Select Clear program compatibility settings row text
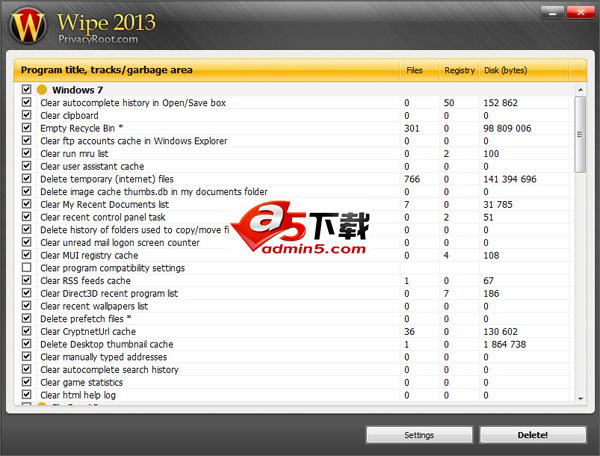The image size is (600, 456). point(112,268)
